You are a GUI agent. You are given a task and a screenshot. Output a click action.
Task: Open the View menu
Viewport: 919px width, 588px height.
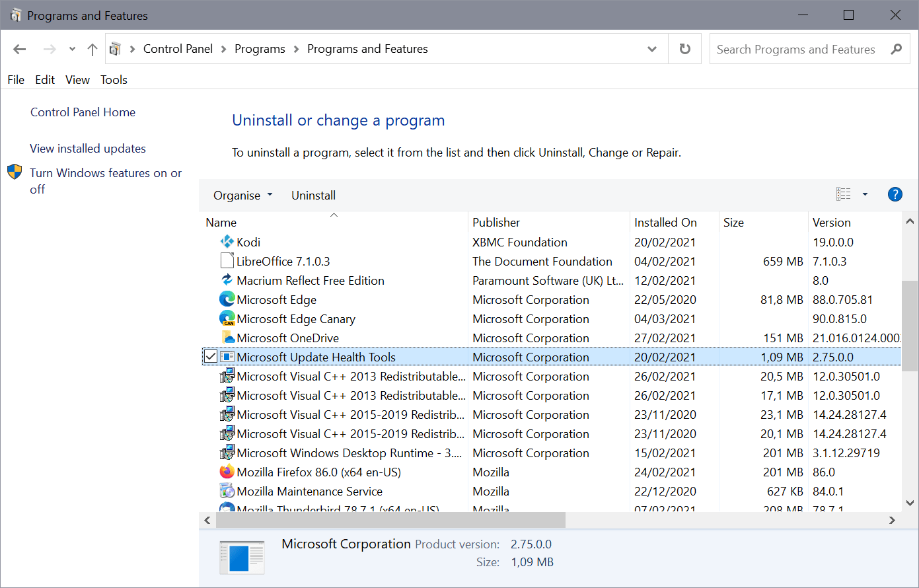[x=77, y=79]
